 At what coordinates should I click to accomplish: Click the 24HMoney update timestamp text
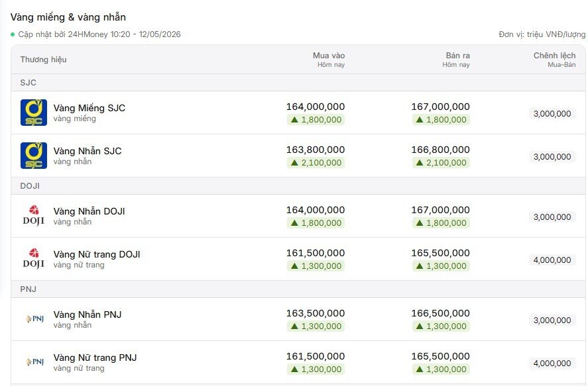point(99,34)
